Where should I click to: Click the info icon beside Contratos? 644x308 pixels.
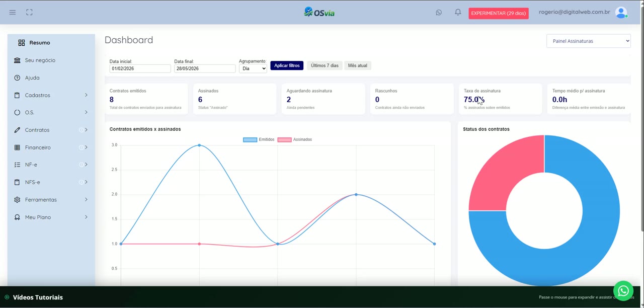(x=81, y=130)
